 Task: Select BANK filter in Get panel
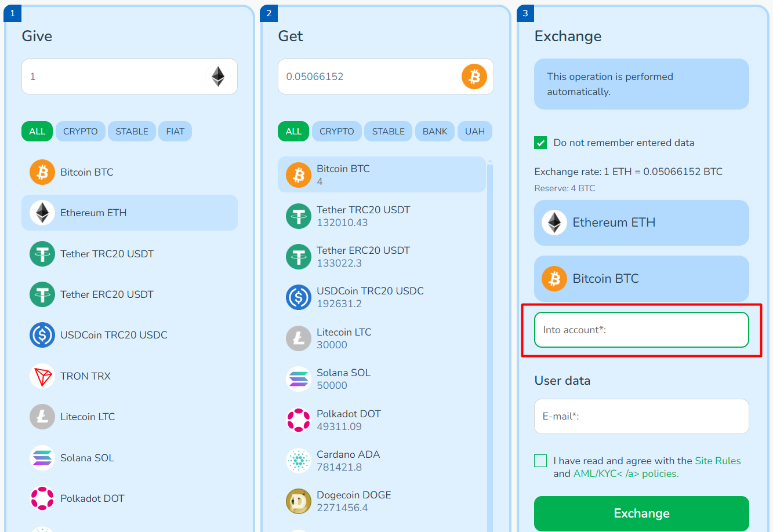tap(435, 132)
